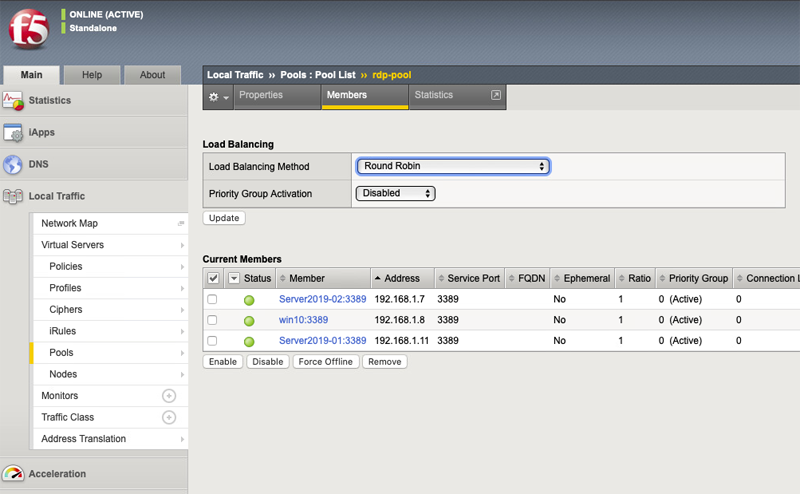Click the green status icon for Server2019-02
Screen dimensions: 800x494
click(x=249, y=300)
